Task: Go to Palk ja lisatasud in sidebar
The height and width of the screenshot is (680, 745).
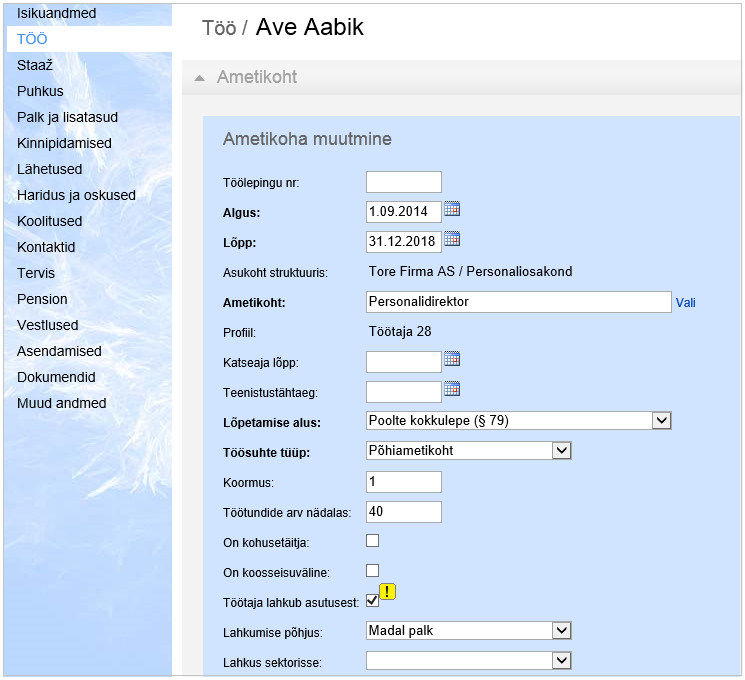Action: click(x=67, y=117)
